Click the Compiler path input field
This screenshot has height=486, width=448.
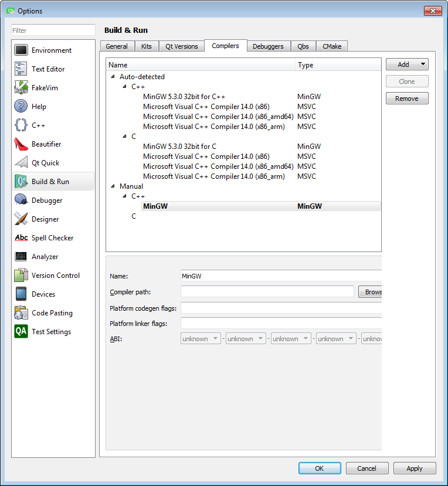tap(267, 291)
